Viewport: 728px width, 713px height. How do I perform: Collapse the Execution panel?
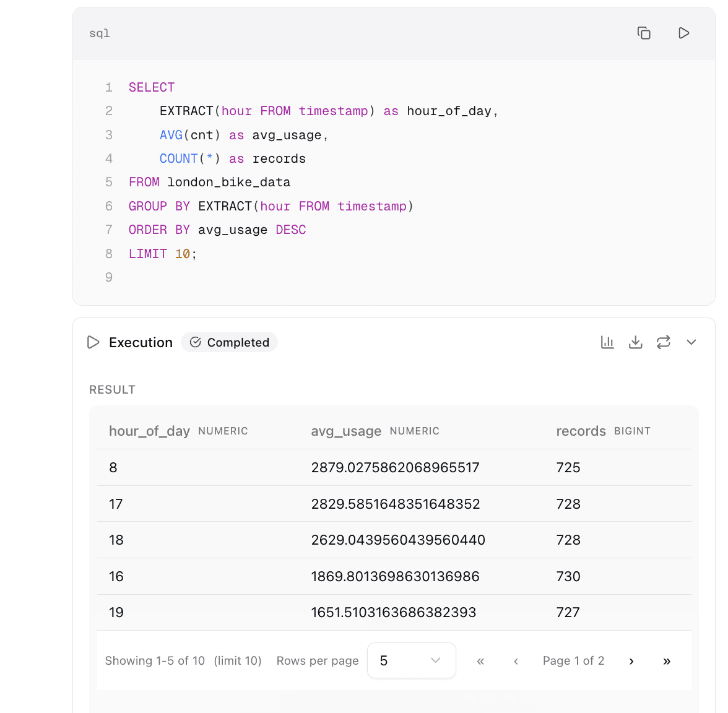691,342
